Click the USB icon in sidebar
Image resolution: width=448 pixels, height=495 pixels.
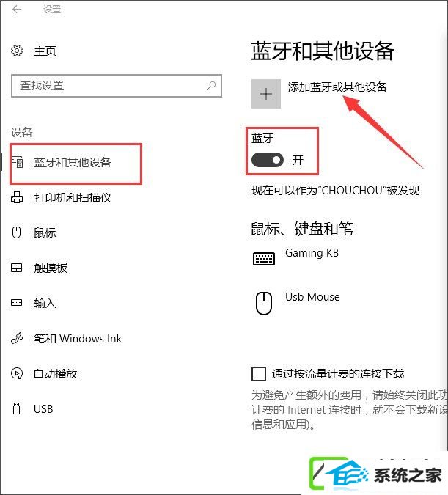[16, 408]
